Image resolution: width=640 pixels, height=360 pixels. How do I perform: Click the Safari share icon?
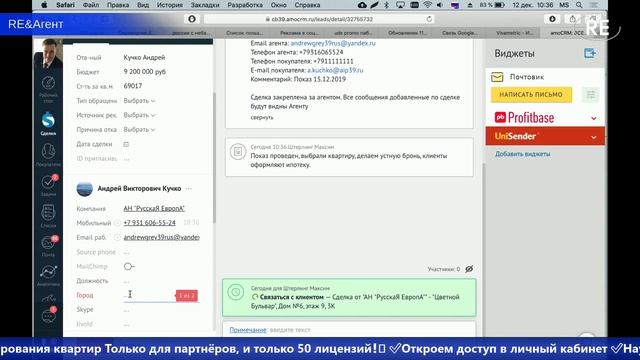572,19
